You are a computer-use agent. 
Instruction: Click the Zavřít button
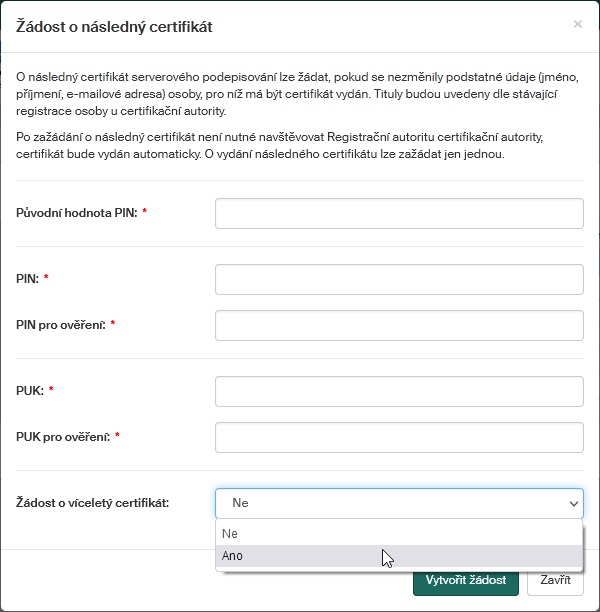tap(555, 580)
